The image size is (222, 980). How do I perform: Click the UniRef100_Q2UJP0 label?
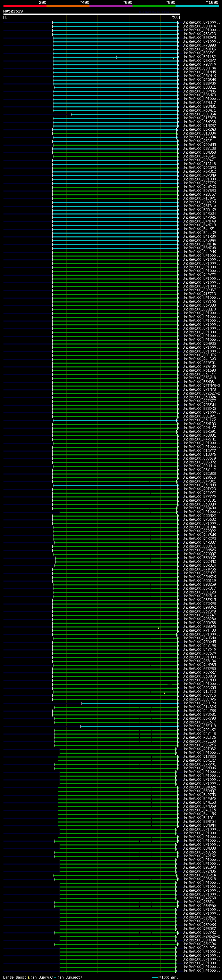(x=199, y=703)
